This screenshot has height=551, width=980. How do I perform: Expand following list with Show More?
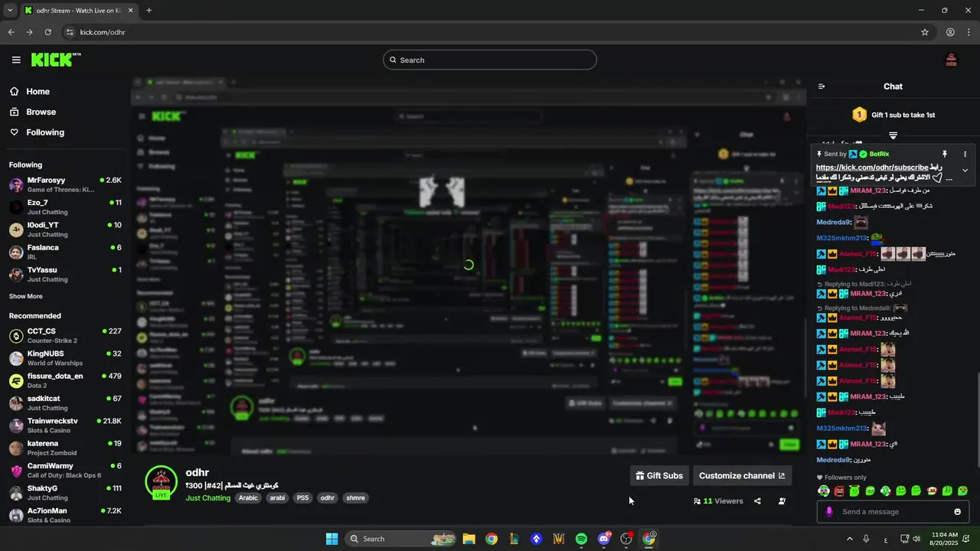click(26, 296)
